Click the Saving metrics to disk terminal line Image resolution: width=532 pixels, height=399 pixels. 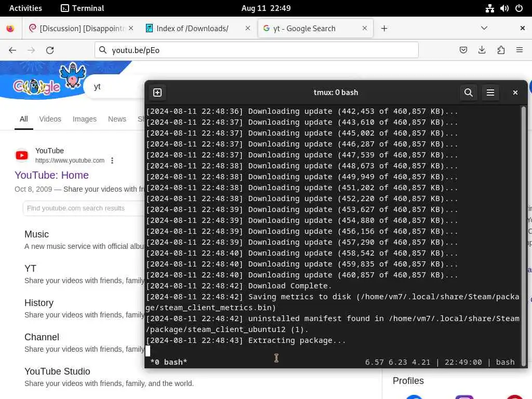tap(332, 302)
